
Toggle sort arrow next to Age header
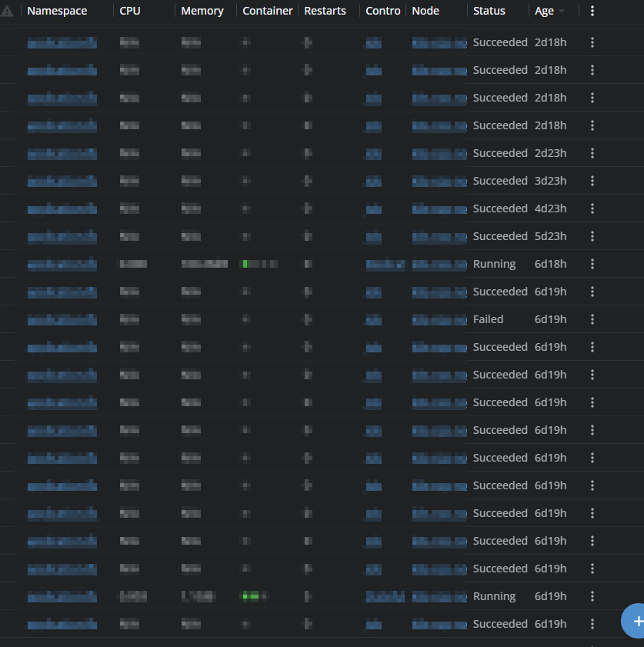point(562,12)
